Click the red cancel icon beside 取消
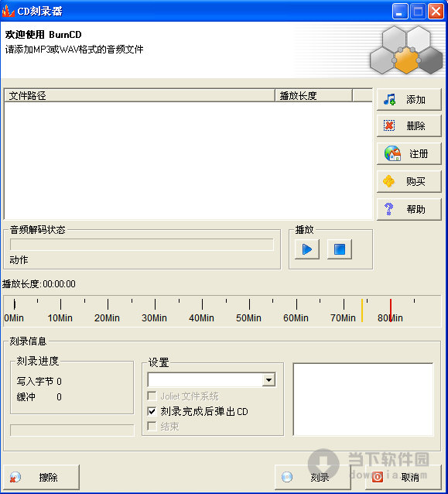This screenshot has height=494, width=448. tap(378, 477)
